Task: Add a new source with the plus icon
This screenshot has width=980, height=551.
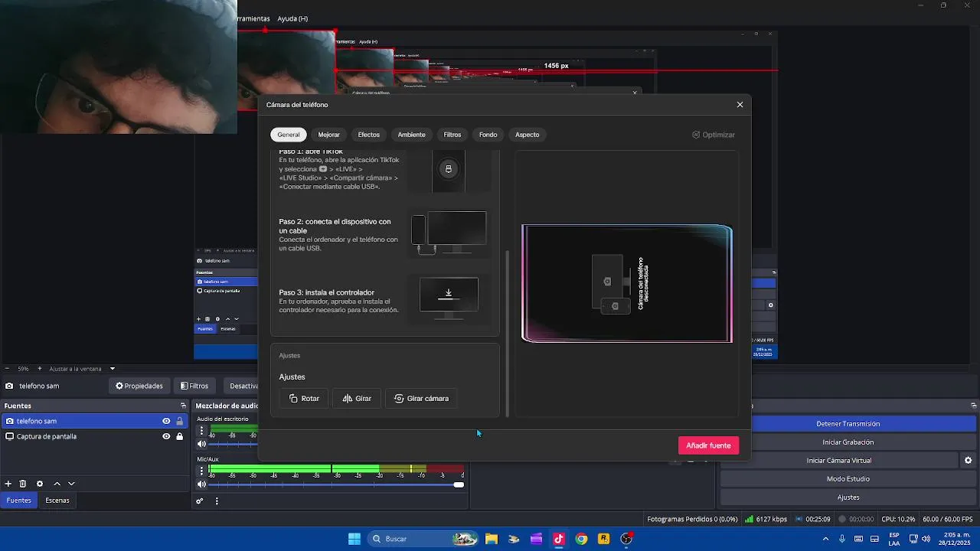Action: 8,484
